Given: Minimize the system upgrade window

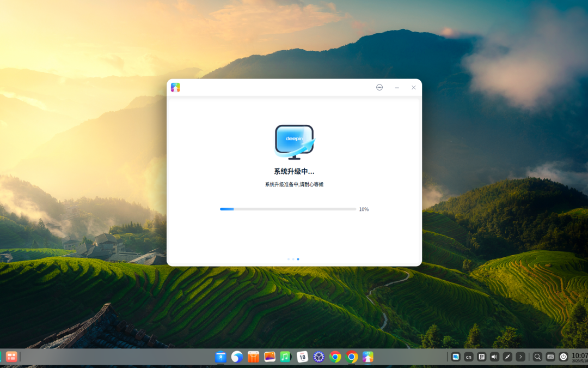Looking at the screenshot, I should tap(397, 87).
